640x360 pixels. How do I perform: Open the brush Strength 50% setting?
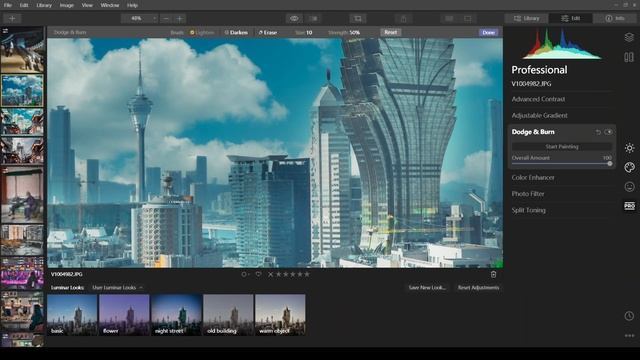point(344,32)
